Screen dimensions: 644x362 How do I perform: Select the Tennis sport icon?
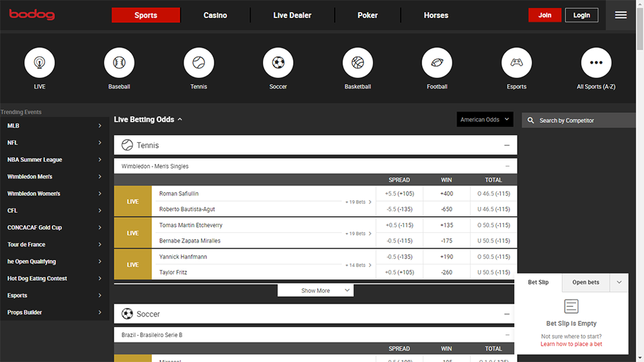[199, 63]
